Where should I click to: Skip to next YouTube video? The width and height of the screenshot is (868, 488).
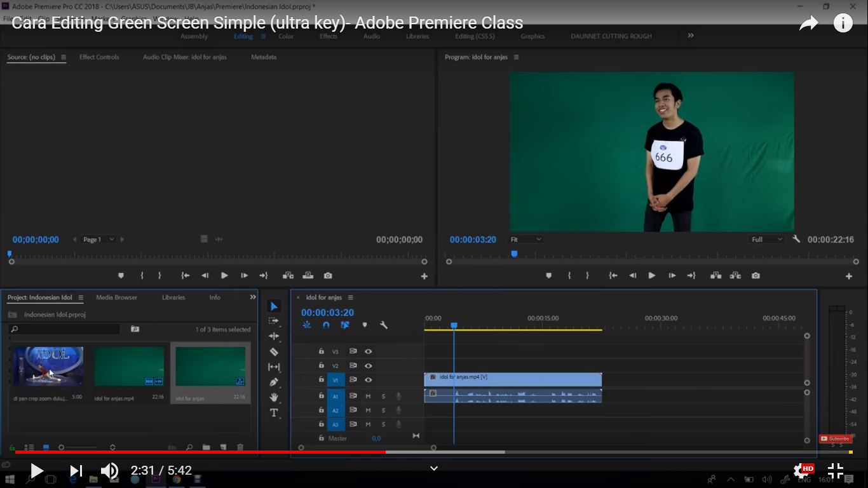76,471
